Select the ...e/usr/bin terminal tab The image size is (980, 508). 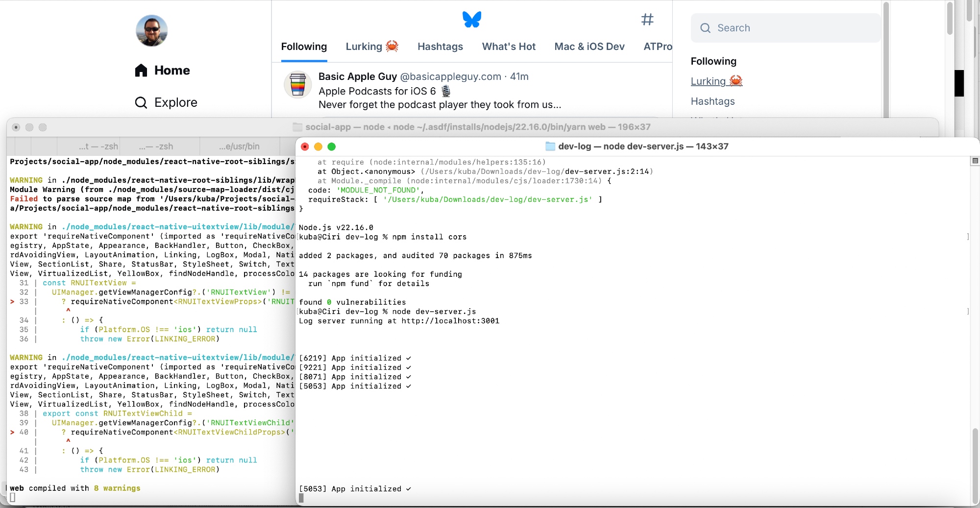point(239,146)
